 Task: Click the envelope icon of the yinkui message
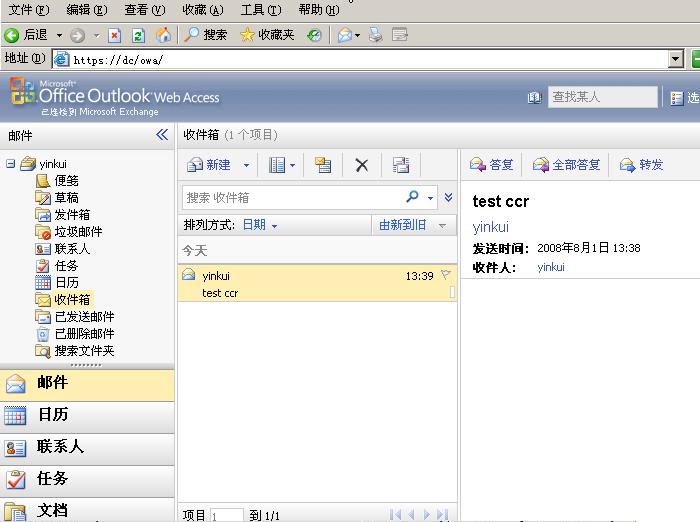coord(189,275)
